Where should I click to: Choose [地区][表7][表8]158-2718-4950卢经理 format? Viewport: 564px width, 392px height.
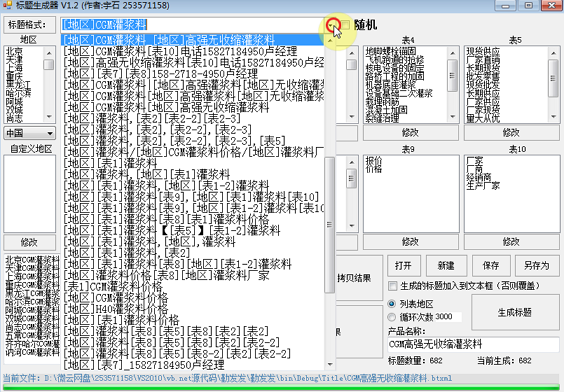pyautogui.click(x=193, y=74)
